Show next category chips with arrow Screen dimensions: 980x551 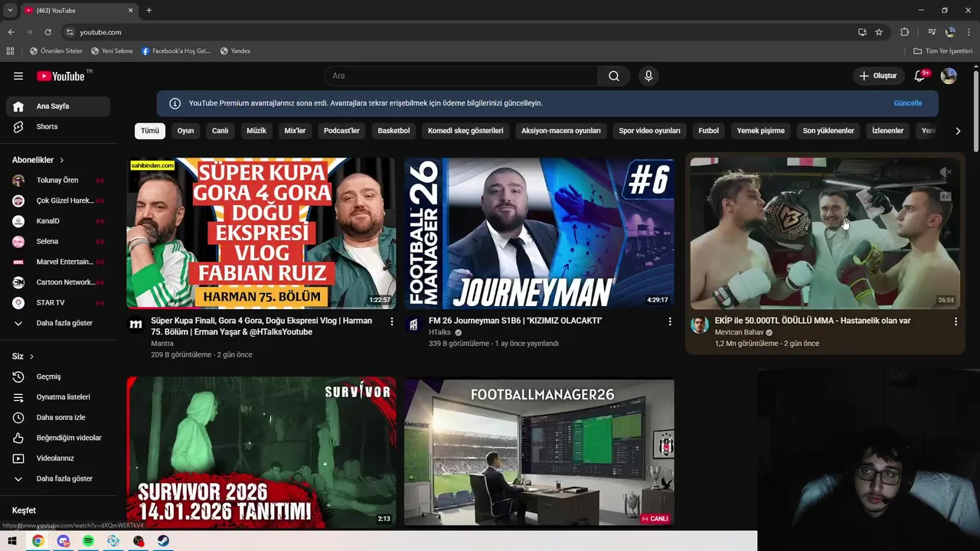(x=958, y=131)
